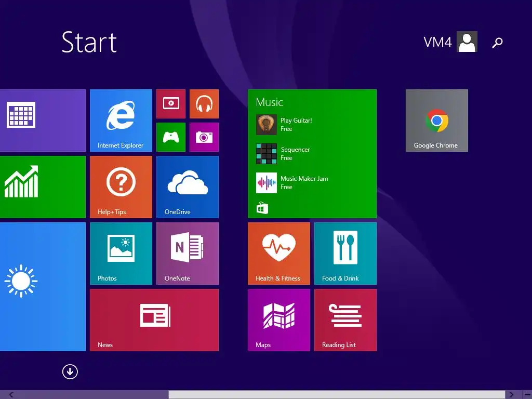
Task: Click the Sequencer app thumbnail
Action: [267, 154]
